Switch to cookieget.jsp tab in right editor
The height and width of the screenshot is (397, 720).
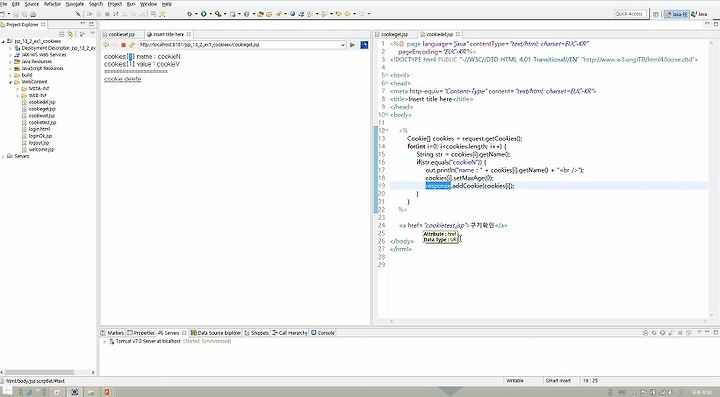pyautogui.click(x=394, y=34)
